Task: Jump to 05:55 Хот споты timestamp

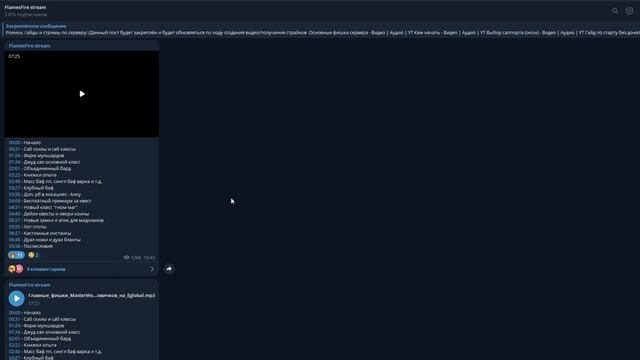Action: tap(14, 227)
